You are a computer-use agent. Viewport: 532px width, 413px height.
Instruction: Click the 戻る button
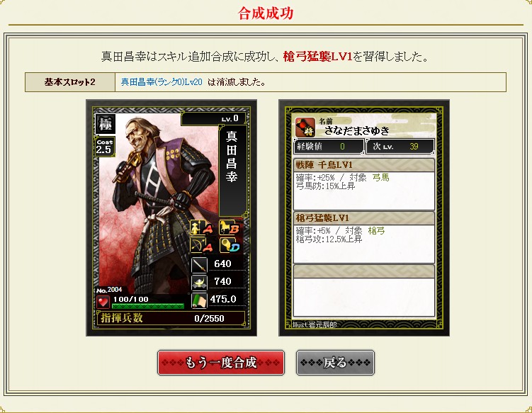click(335, 363)
